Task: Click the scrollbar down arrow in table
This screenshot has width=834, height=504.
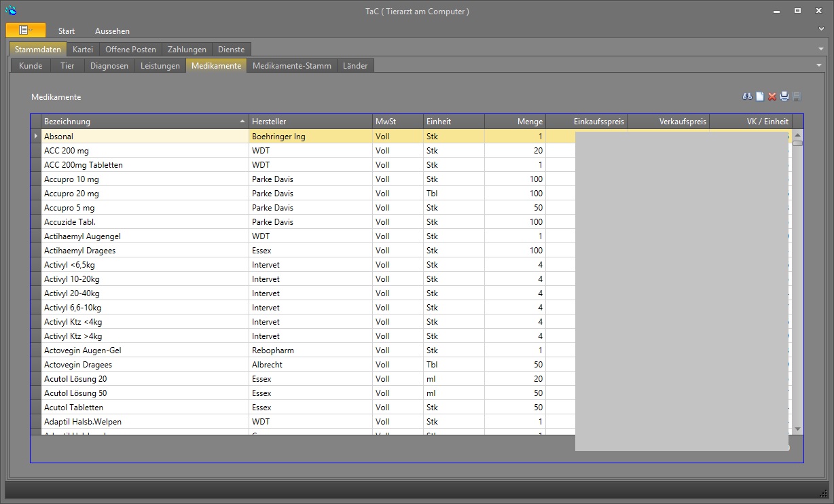Action: click(797, 429)
